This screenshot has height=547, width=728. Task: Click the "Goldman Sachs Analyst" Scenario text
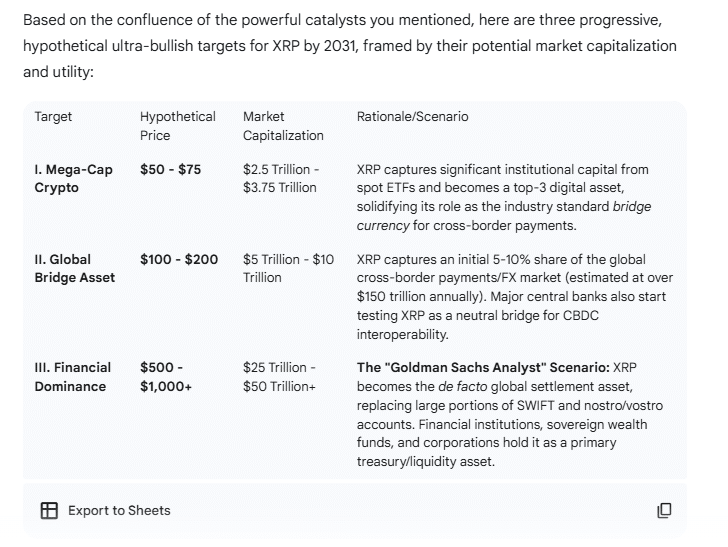click(x=482, y=367)
